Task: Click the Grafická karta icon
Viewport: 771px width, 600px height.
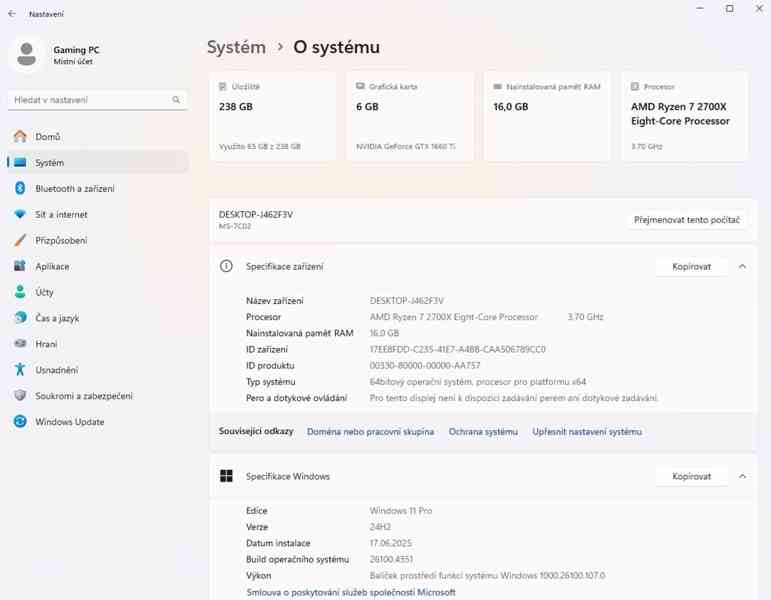Action: pyautogui.click(x=360, y=87)
